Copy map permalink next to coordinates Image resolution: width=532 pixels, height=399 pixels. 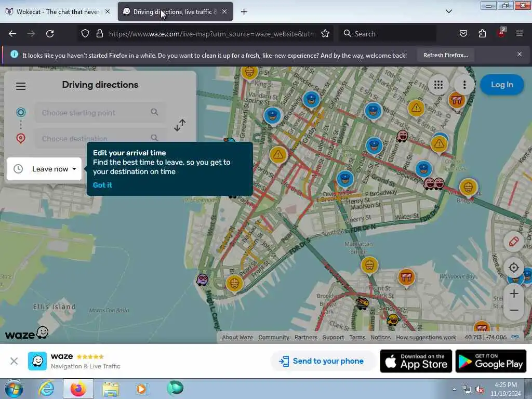click(515, 337)
